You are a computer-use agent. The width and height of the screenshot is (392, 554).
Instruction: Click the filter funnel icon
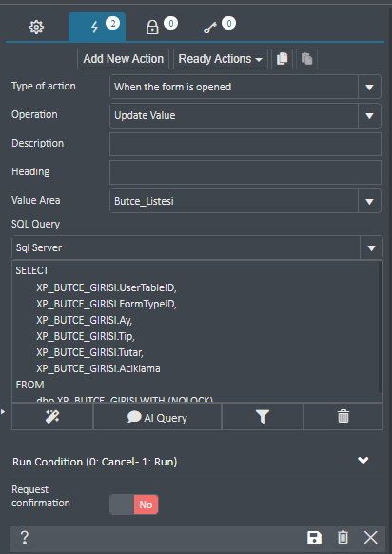point(262,417)
